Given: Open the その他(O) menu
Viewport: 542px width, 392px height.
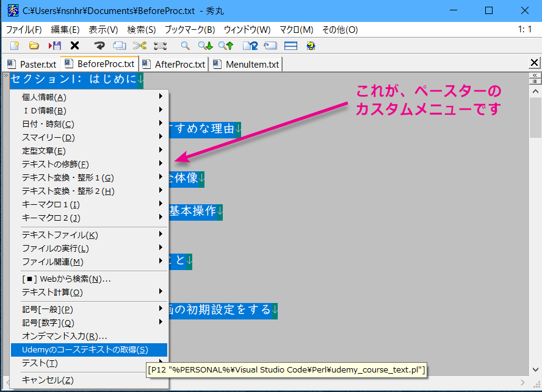Looking at the screenshot, I should pos(340,30).
